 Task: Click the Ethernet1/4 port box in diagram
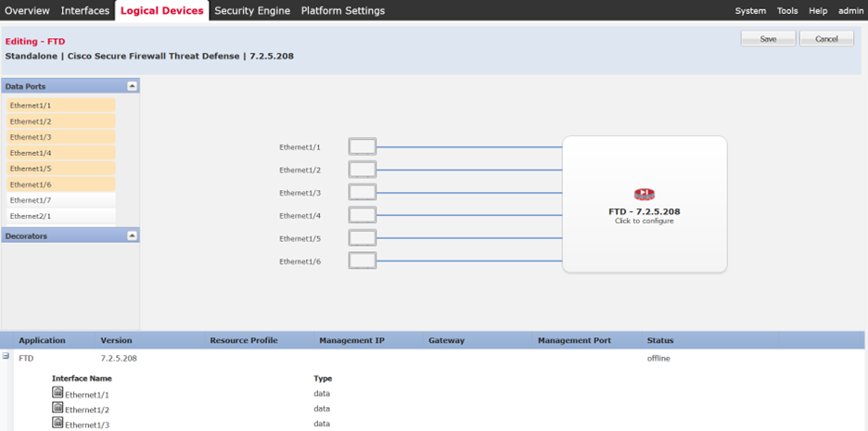tap(362, 215)
